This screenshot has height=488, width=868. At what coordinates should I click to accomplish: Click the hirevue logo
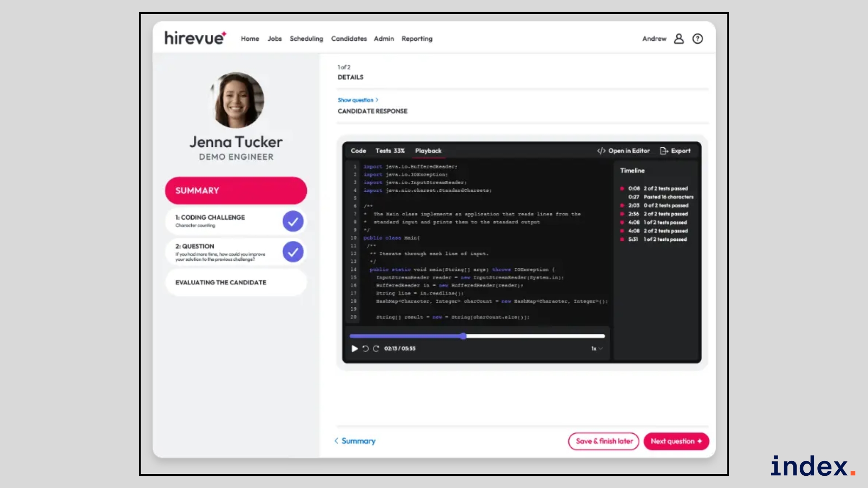coord(195,38)
